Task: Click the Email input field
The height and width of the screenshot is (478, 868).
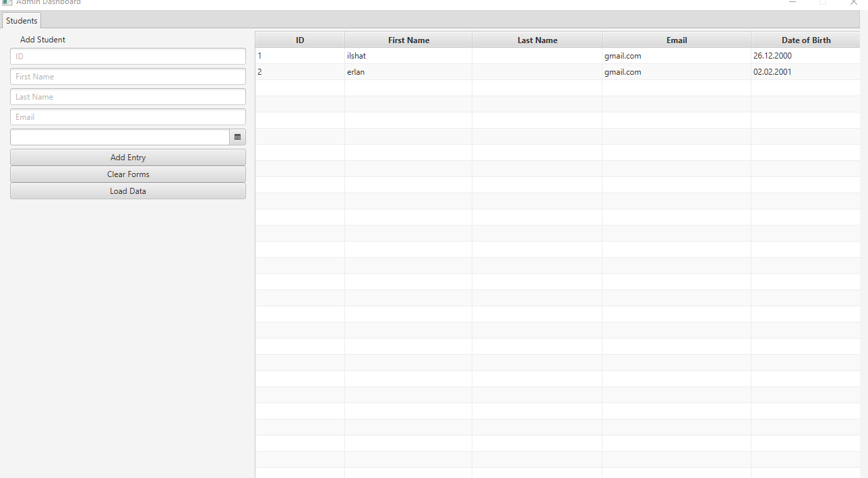Action: (127, 116)
